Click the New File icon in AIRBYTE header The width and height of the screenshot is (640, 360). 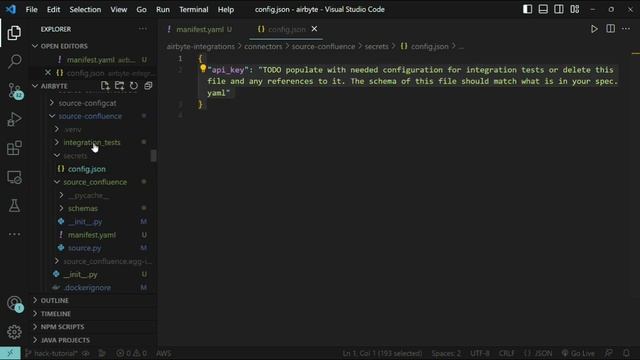pyautogui.click(x=105, y=86)
